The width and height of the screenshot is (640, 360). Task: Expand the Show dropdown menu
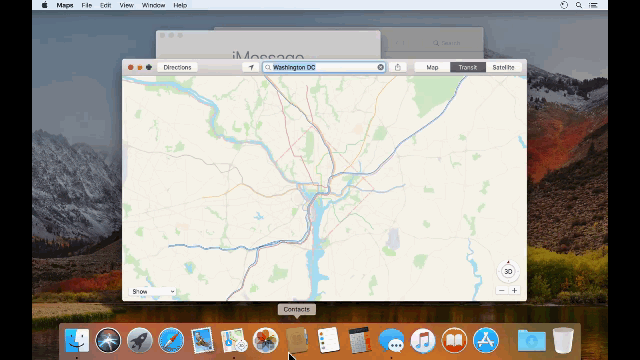tap(153, 291)
